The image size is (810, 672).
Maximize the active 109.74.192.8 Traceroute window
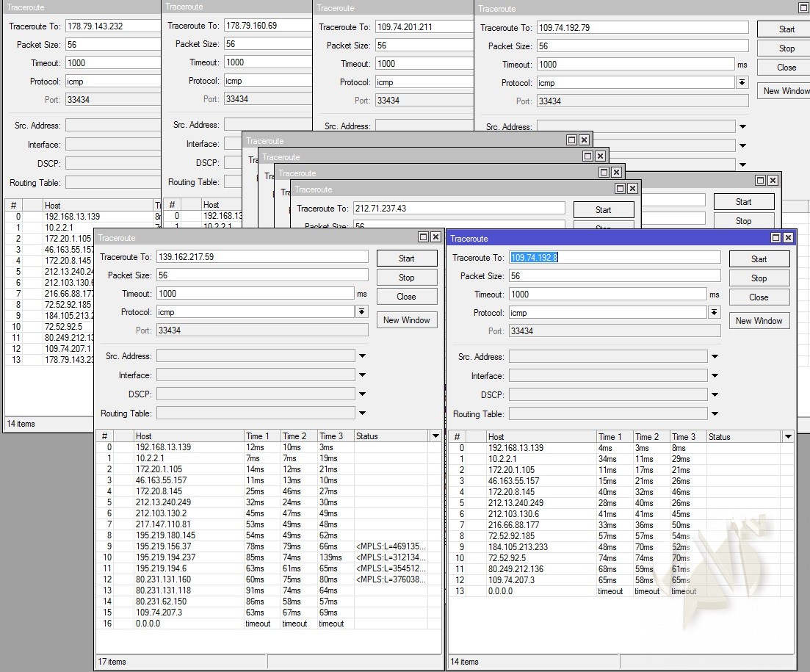tap(775, 238)
